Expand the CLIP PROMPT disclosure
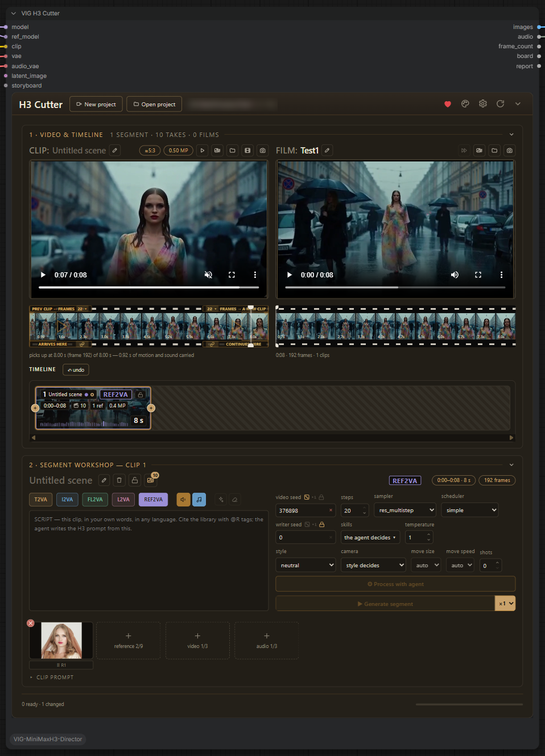Screen dimensions: 545x756 [52, 678]
